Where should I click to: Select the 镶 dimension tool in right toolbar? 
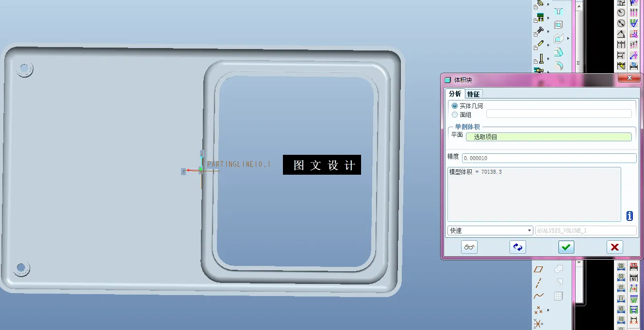pos(620,266)
